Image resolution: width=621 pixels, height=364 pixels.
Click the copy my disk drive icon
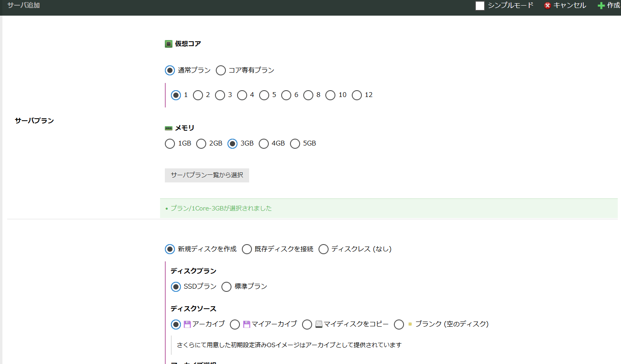coord(319,324)
